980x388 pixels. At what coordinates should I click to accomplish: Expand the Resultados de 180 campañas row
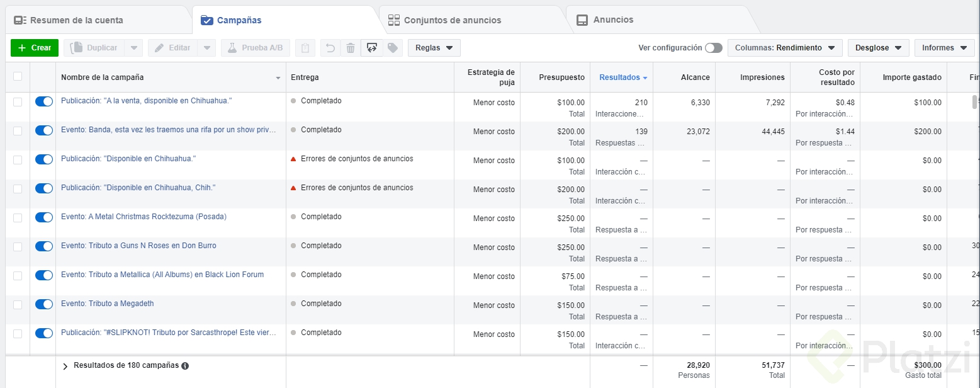click(x=65, y=365)
